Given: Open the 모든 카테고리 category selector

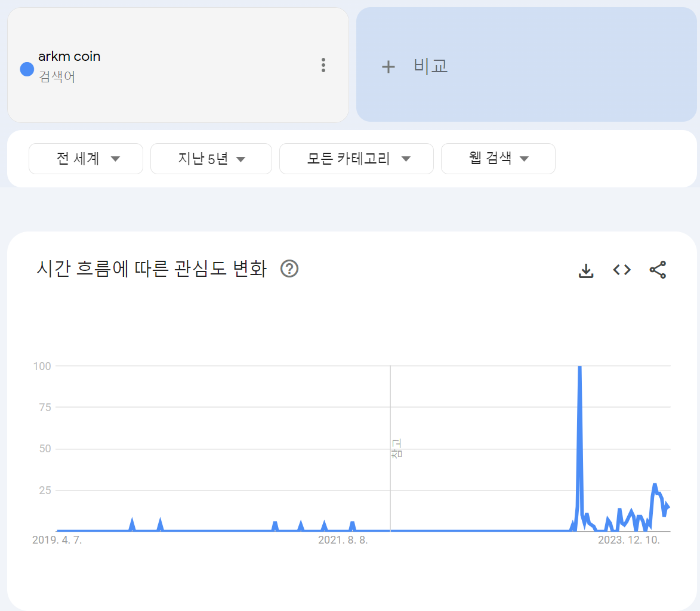Looking at the screenshot, I should (x=356, y=159).
